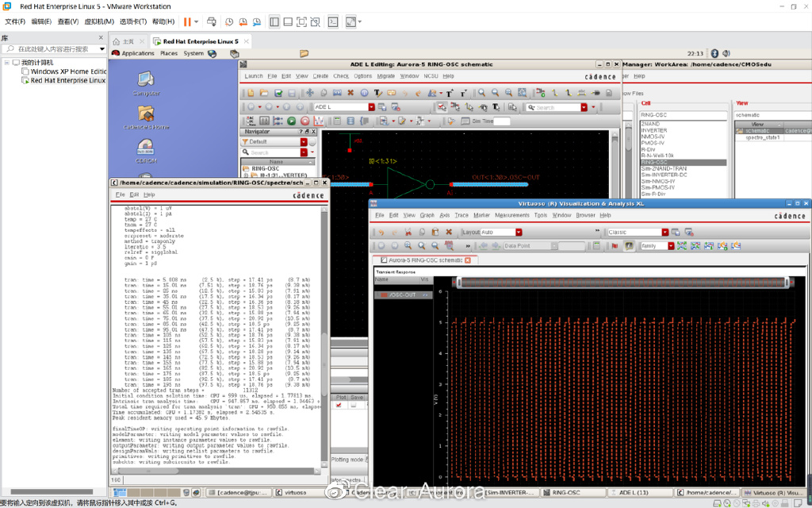Click the red flag marker icon in Visualization toolbar
812x508 pixels.
point(615,246)
